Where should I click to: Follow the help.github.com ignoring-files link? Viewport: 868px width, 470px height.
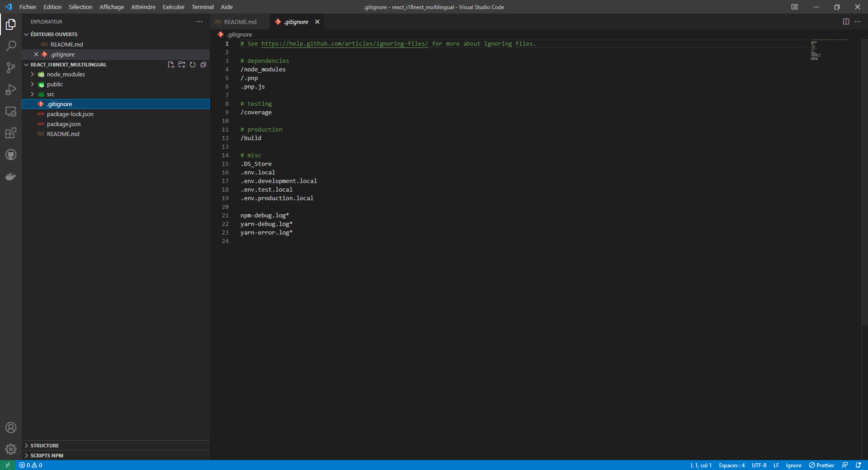tap(344, 44)
